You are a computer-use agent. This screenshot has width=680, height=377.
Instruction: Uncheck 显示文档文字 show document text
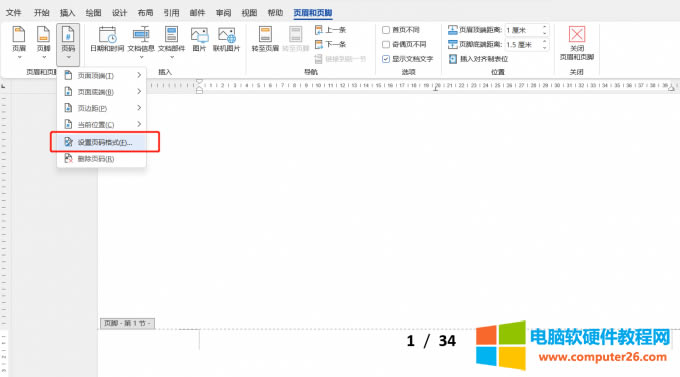click(x=386, y=59)
